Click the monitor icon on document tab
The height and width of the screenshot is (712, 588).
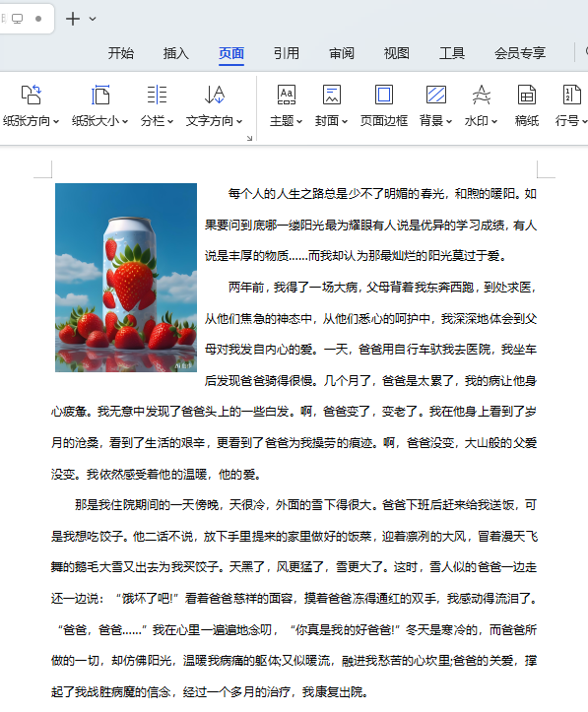coord(18,19)
